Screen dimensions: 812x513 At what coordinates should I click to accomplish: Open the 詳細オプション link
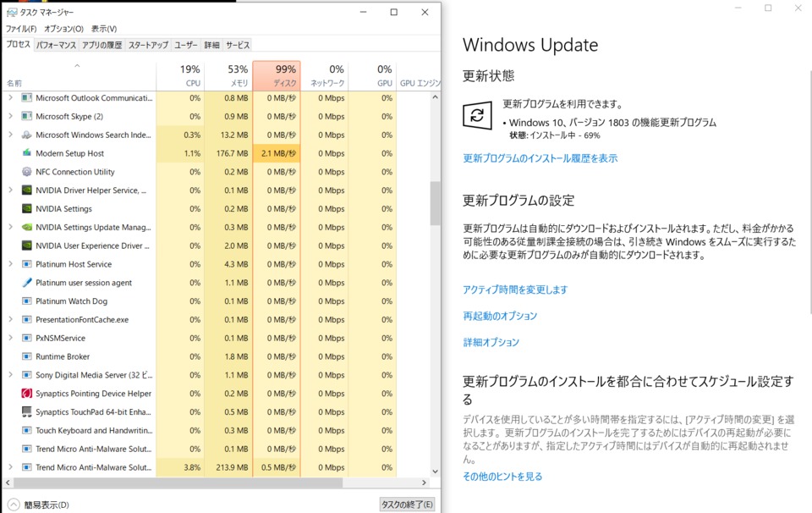[x=491, y=343]
